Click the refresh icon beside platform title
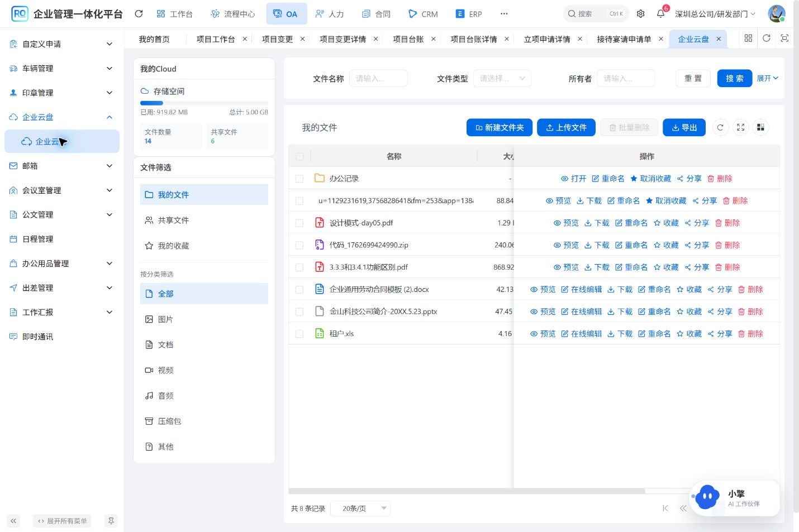This screenshot has height=532, width=799. click(139, 13)
